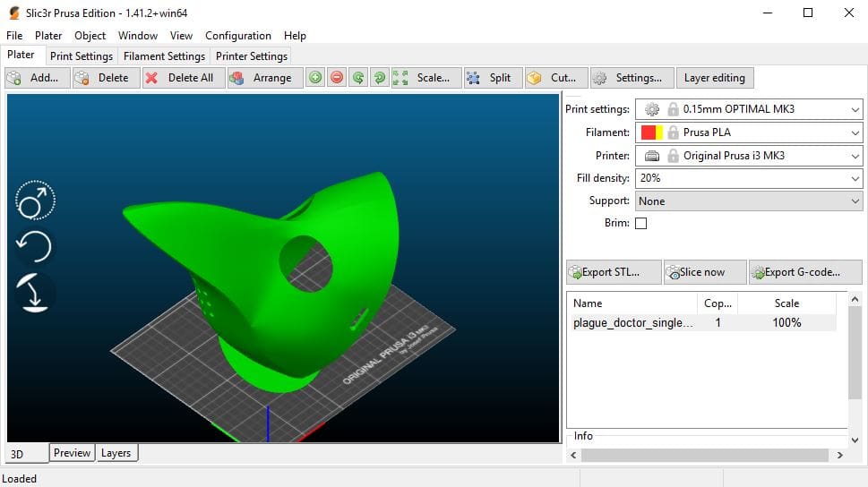This screenshot has height=487, width=868.
Task: Switch to Print Settings tab
Action: (82, 56)
